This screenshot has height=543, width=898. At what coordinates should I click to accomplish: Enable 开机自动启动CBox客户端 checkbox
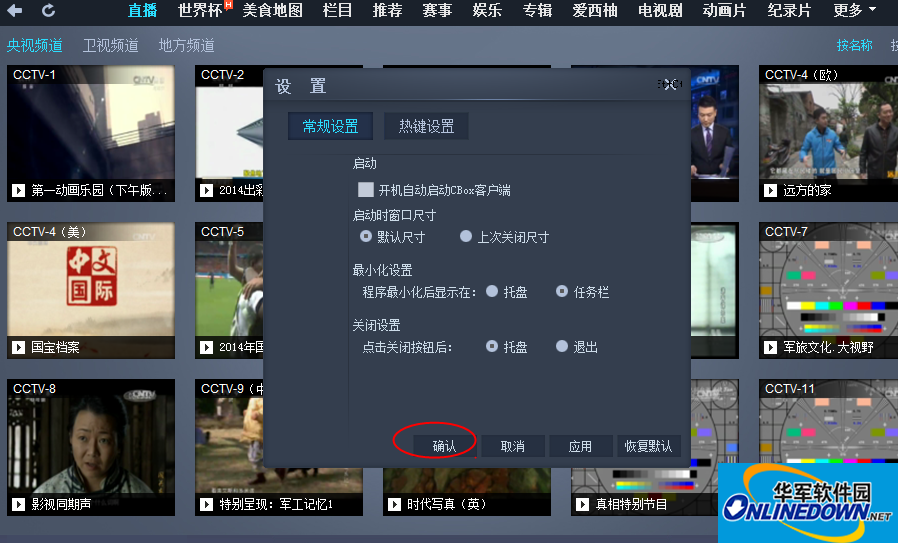366,189
